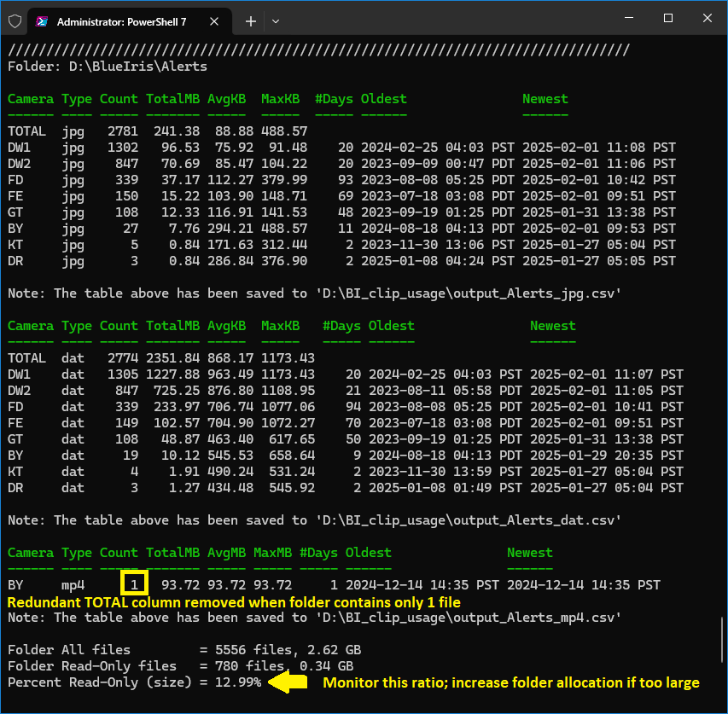728x714 pixels.
Task: Expand the new tab profile dropdown
Action: coord(276,21)
